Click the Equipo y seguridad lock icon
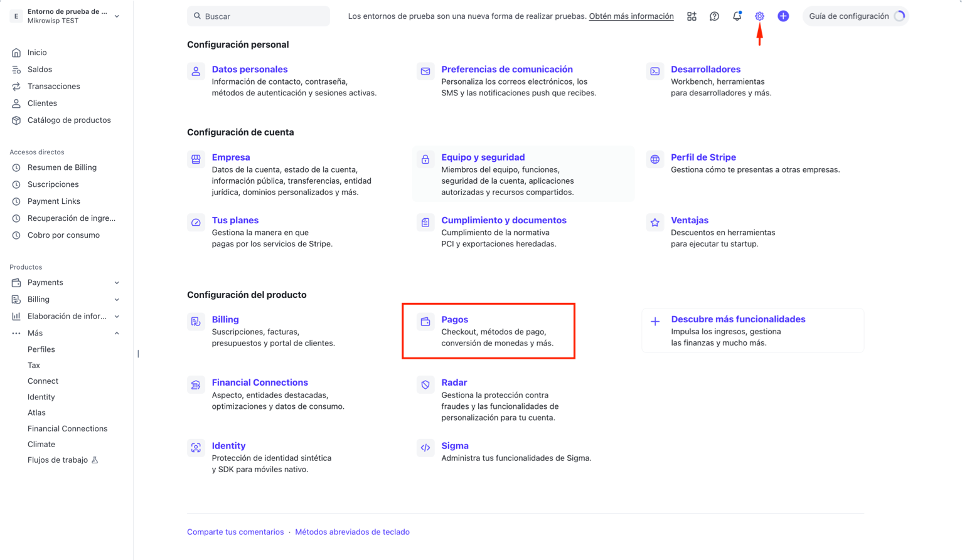 425,159
